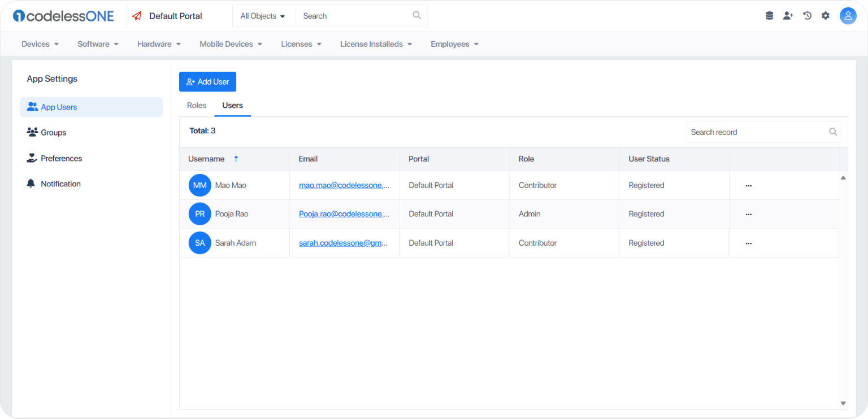Viewport: 868px width, 419px height.
Task: Click the name Mao Mao
Action: tap(231, 185)
